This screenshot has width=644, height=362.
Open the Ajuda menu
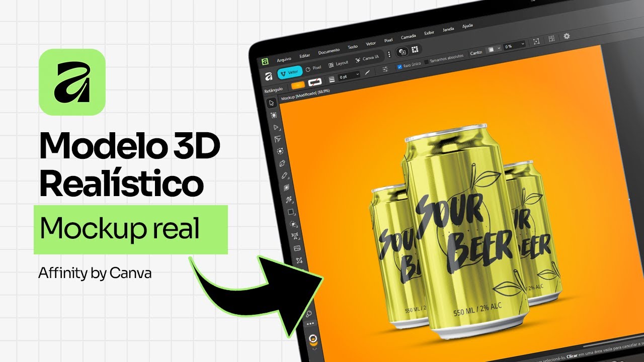tap(467, 26)
